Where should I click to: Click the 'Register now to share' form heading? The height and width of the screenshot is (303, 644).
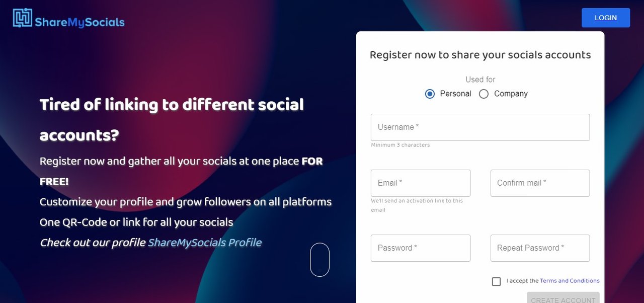480,55
